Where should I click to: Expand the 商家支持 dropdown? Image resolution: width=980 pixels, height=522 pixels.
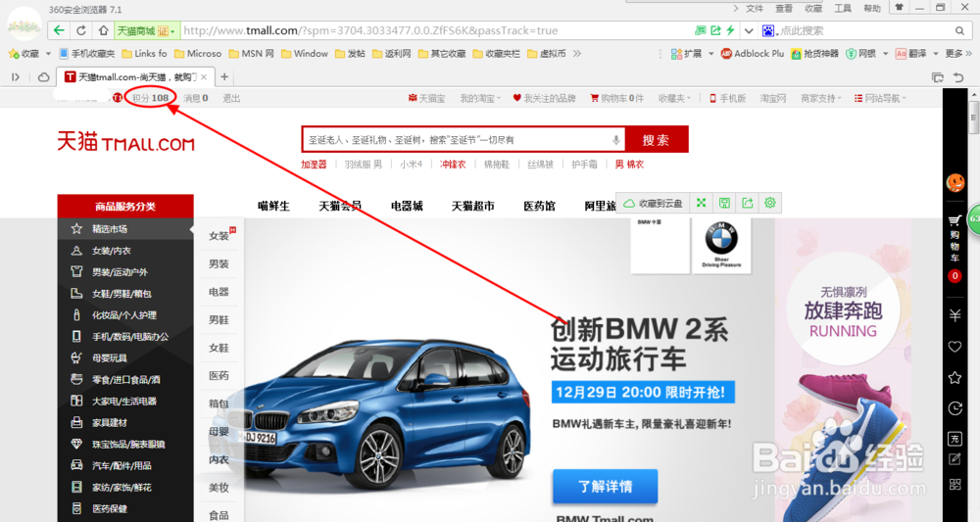click(x=820, y=98)
